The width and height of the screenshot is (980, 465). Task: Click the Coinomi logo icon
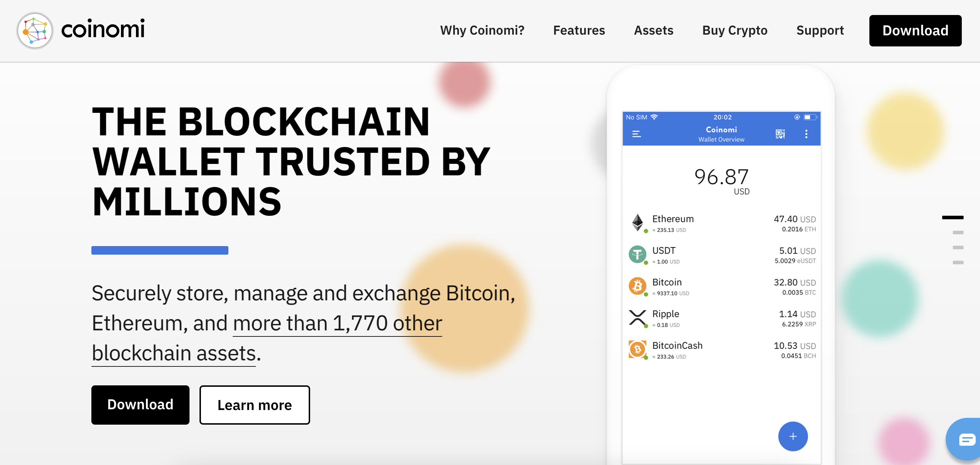pos(35,30)
